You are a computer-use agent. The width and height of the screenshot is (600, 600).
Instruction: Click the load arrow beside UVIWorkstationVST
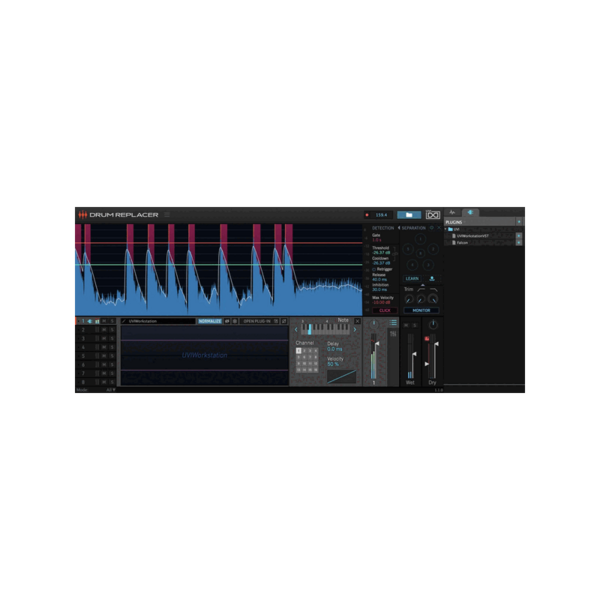point(519,236)
